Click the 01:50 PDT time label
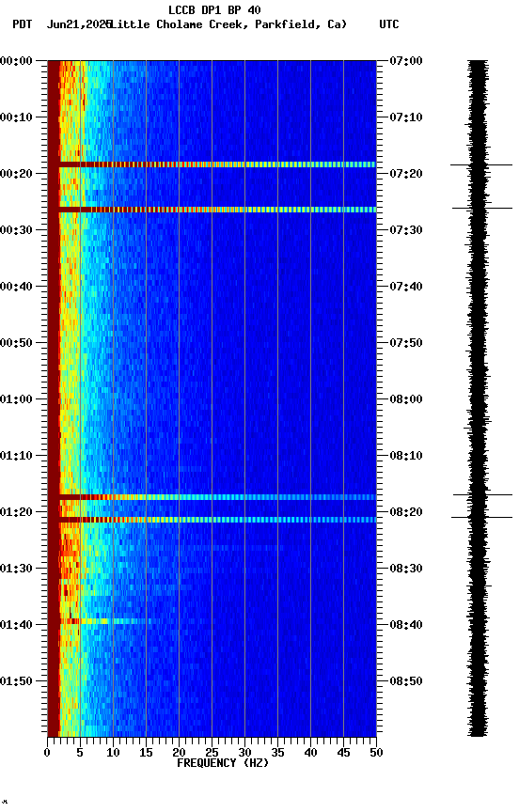The width and height of the screenshot is (519, 812). 16,681
